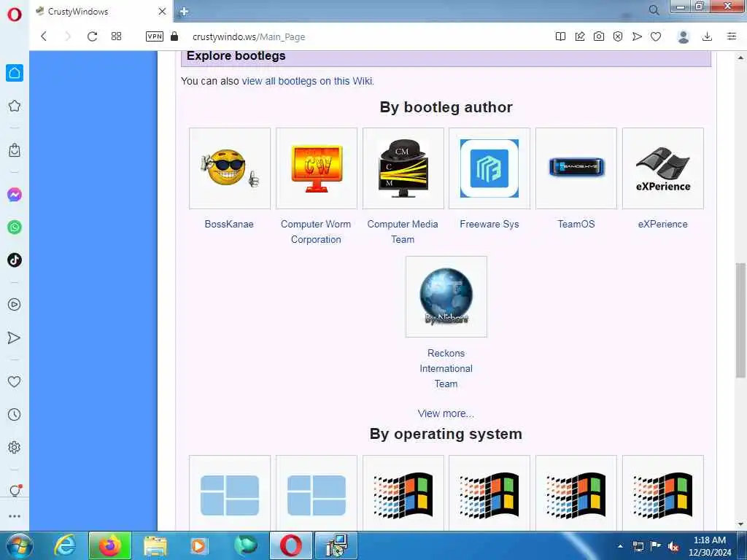Viewport: 747px width, 560px height.
Task: Open Easy Setup sliders icon
Action: [732, 36]
